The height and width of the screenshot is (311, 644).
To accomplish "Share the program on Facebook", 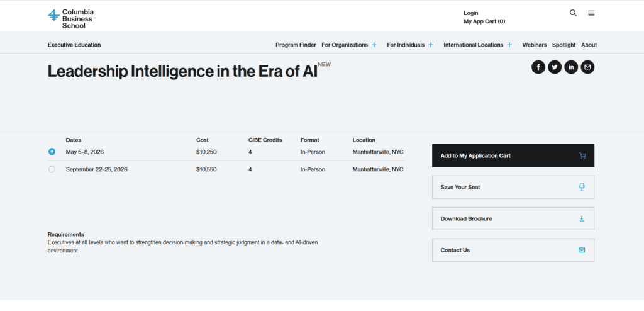I will click(538, 67).
